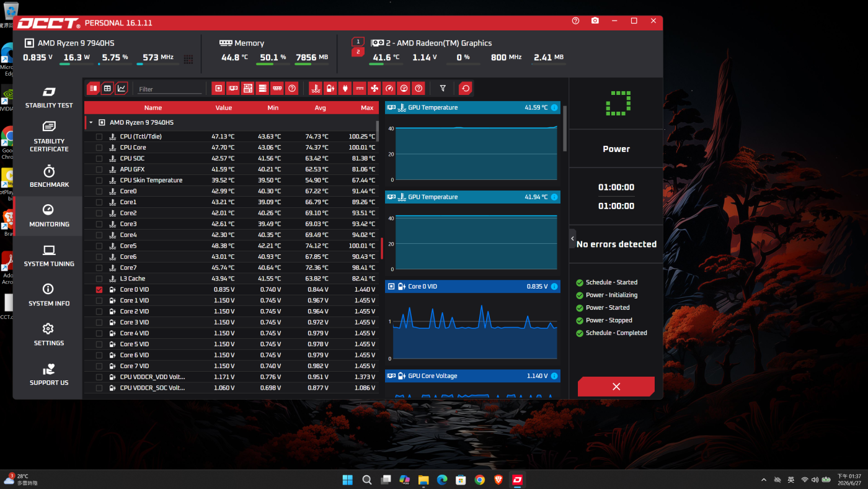Click the sensor Filter text field
The width and height of the screenshot is (868, 489).
[x=170, y=89]
